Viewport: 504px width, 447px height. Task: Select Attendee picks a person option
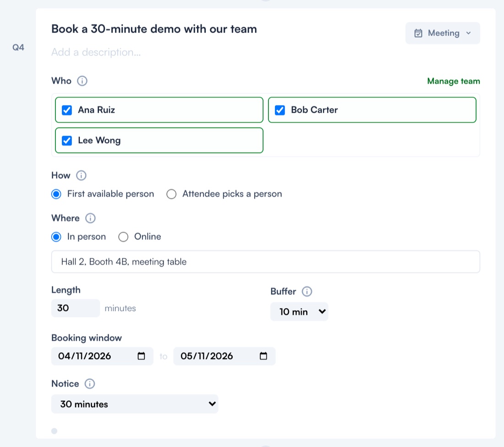pos(171,194)
